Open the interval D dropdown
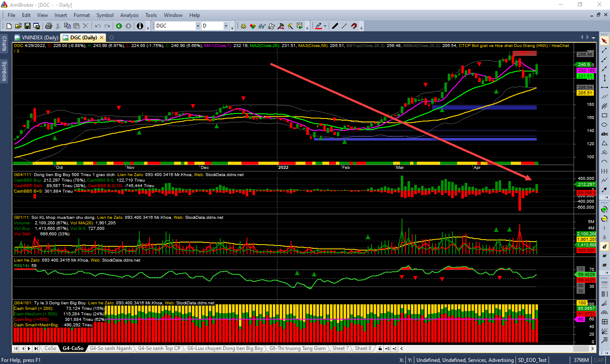610x364 pixels. click(226, 26)
